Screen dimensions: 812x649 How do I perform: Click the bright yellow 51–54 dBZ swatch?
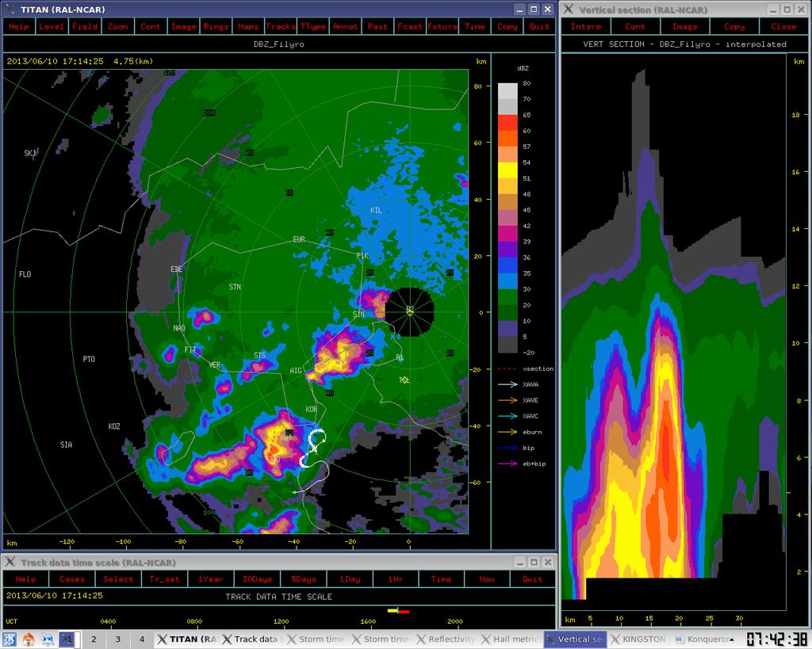click(x=507, y=170)
